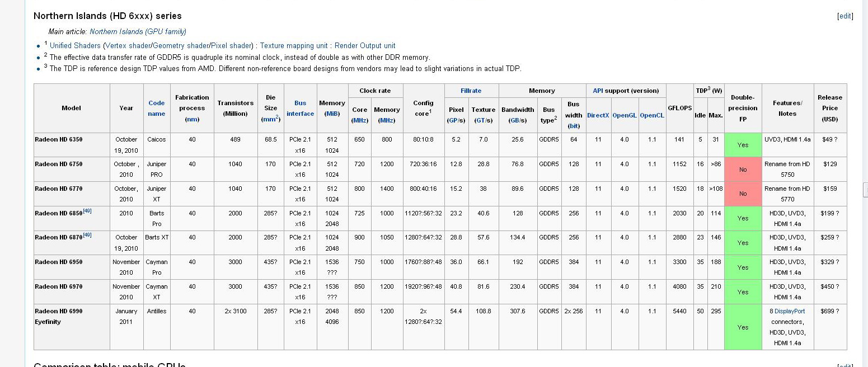The height and width of the screenshot is (367, 868).
Task: Click the 2x 256 bus width cell
Action: 574,327
